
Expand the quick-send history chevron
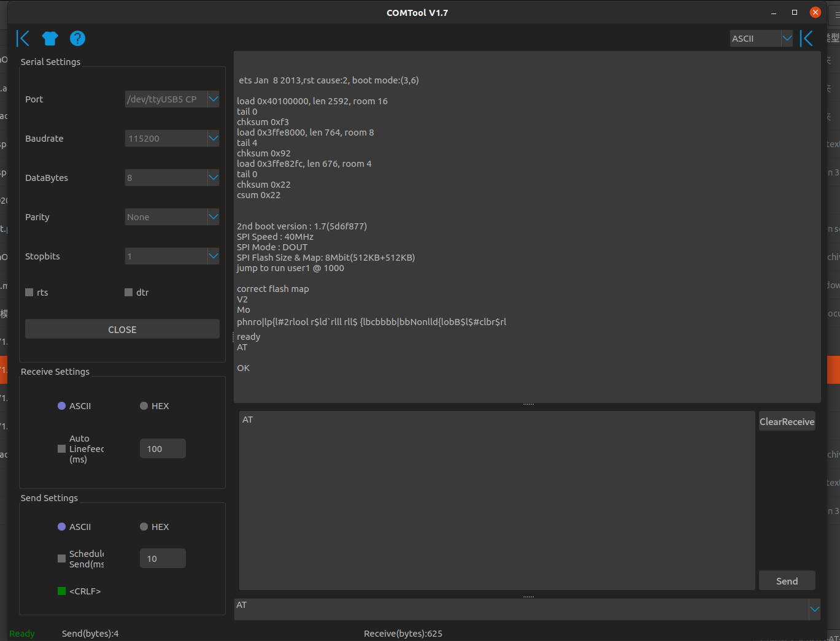814,609
